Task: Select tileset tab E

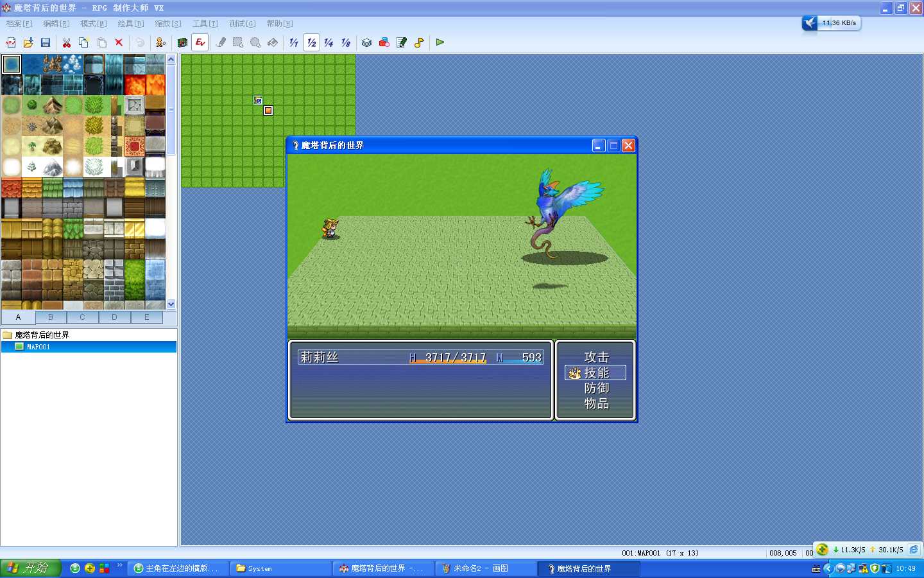Action: coord(146,317)
